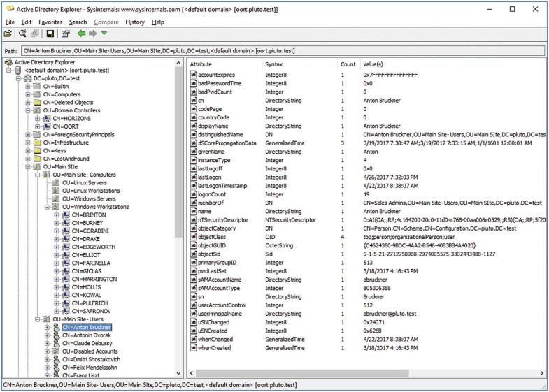
Task: Collapse the OU=Main SIte node
Action: click(28, 167)
